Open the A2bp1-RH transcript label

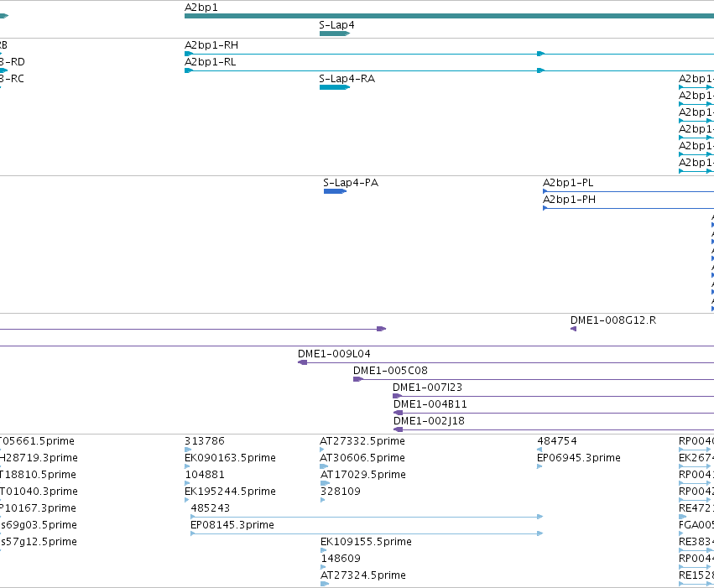(x=211, y=45)
